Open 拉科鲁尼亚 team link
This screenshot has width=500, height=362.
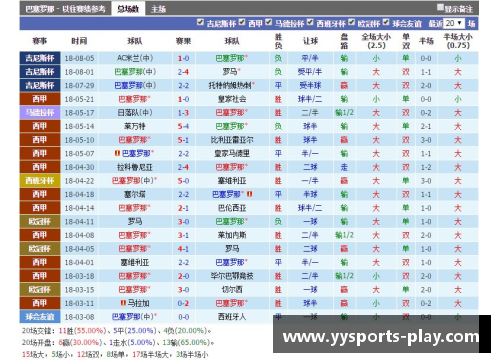pyautogui.click(x=135, y=167)
